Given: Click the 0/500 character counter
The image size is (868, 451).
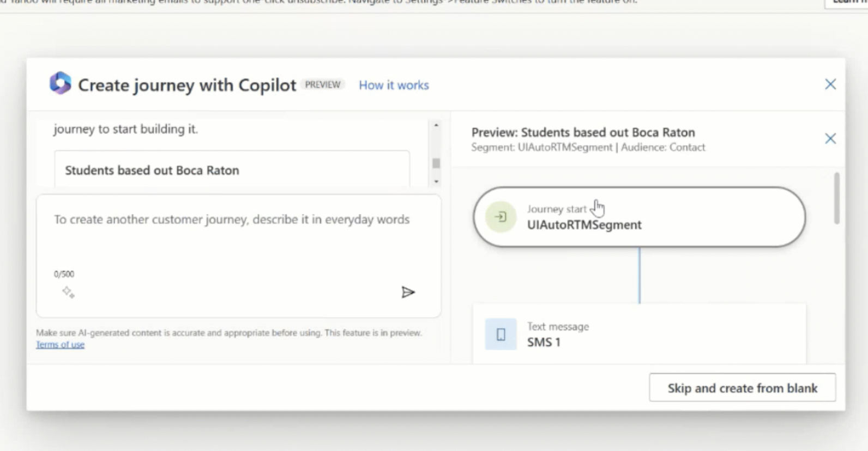Looking at the screenshot, I should (x=64, y=274).
